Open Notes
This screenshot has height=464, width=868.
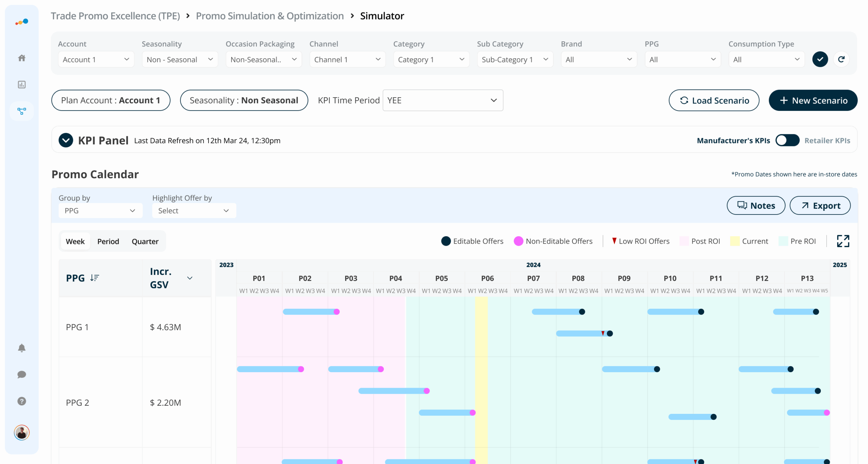(x=756, y=205)
